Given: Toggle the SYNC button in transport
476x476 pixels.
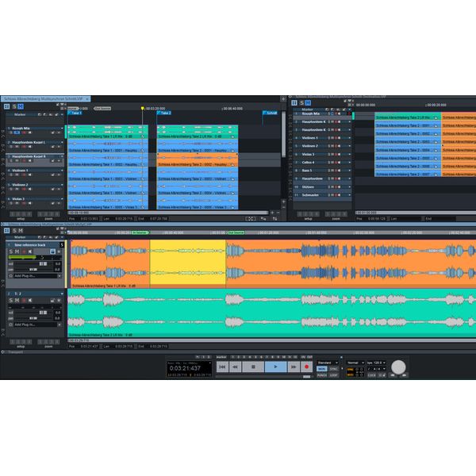Looking at the screenshot, I should coord(334,369).
